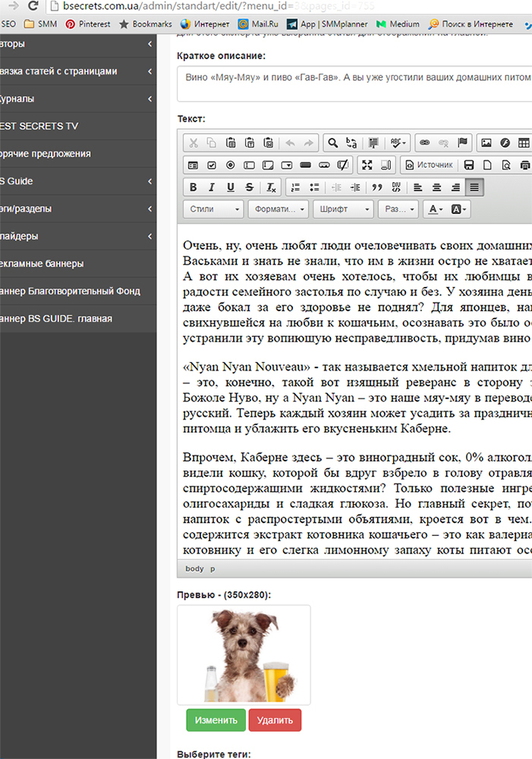
Task: Click the Find (magnifier) icon in the editor
Action: point(332,143)
